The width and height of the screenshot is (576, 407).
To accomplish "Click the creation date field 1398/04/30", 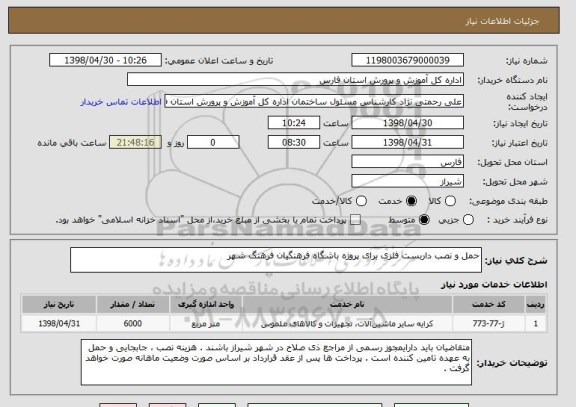I will 407,123.
